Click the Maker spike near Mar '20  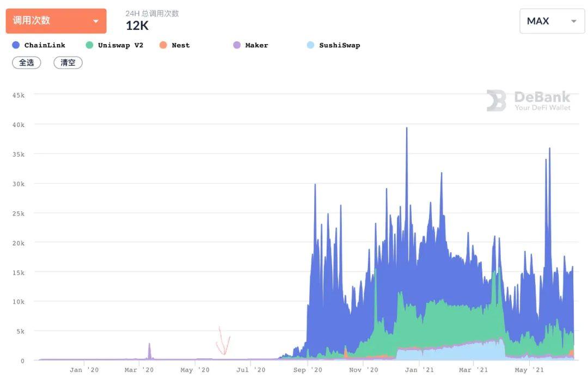149,351
